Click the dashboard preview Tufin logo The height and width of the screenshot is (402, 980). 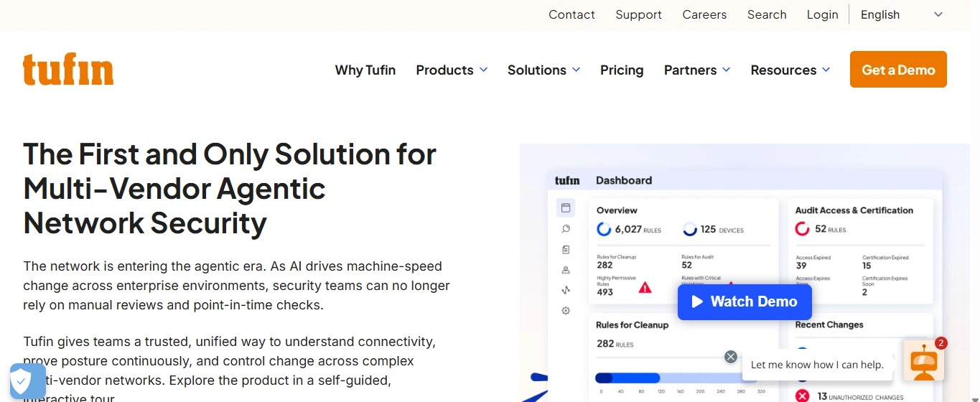567,180
